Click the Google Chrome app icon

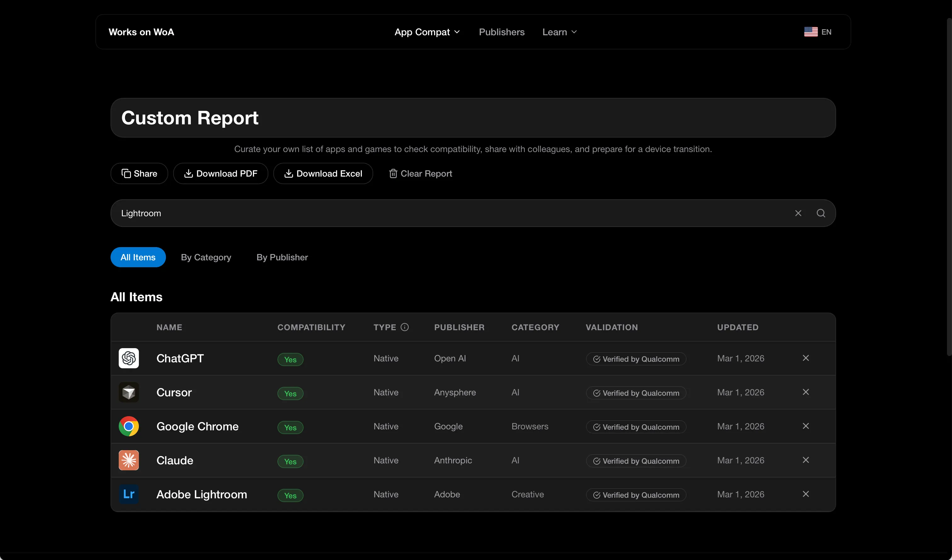coord(129,426)
